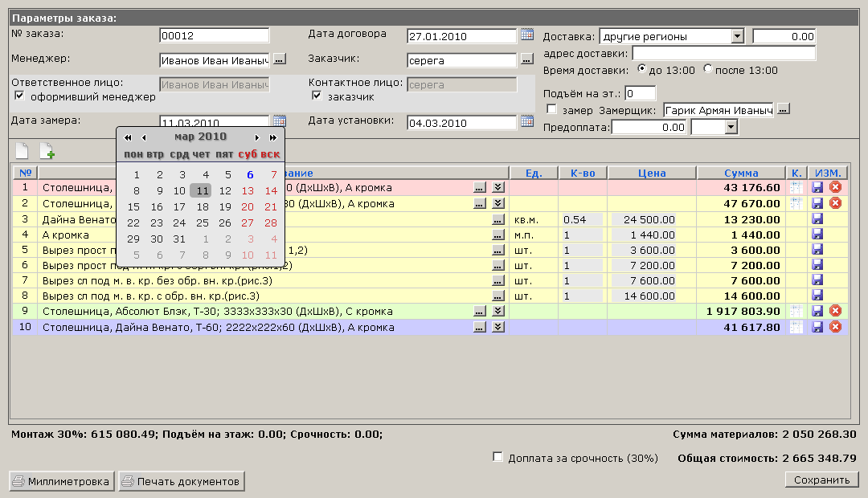Image resolution: width=868 pixels, height=498 pixels.
Task: Open the calculator grid icon in row 10
Action: pyautogui.click(x=796, y=327)
